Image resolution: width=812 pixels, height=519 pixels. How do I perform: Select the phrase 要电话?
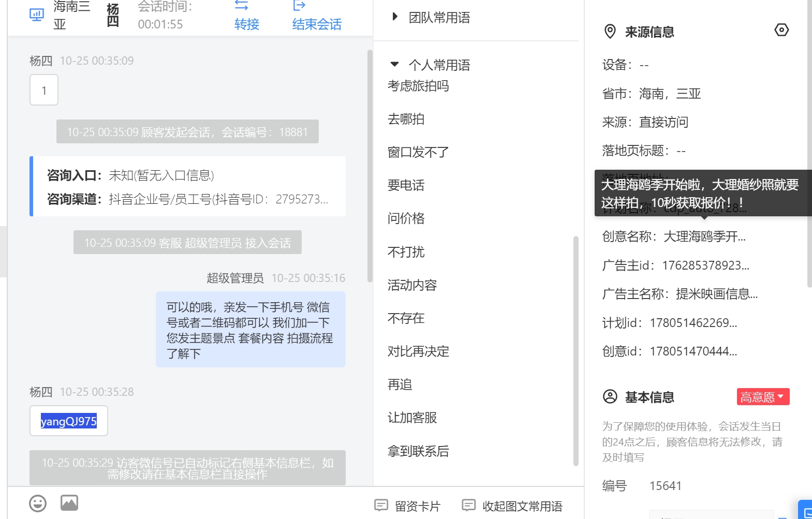click(406, 185)
